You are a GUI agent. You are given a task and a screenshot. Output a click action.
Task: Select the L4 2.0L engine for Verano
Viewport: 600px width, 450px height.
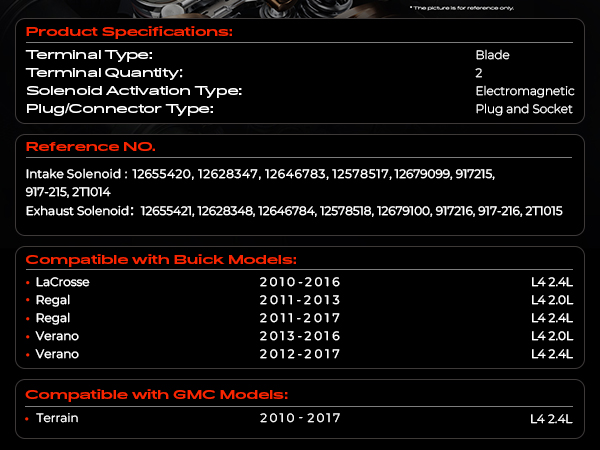[552, 336]
